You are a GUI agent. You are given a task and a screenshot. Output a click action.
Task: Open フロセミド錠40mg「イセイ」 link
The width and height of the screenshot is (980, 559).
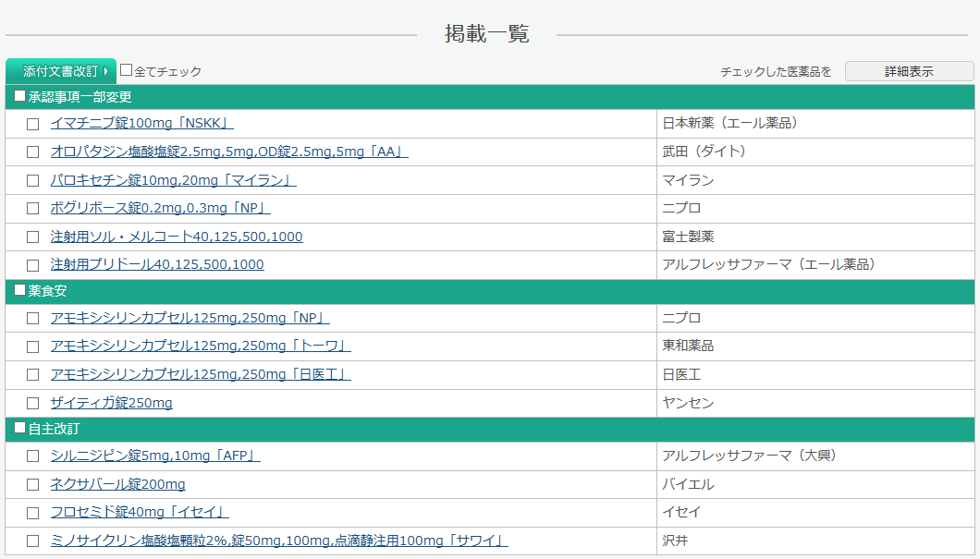[140, 512]
